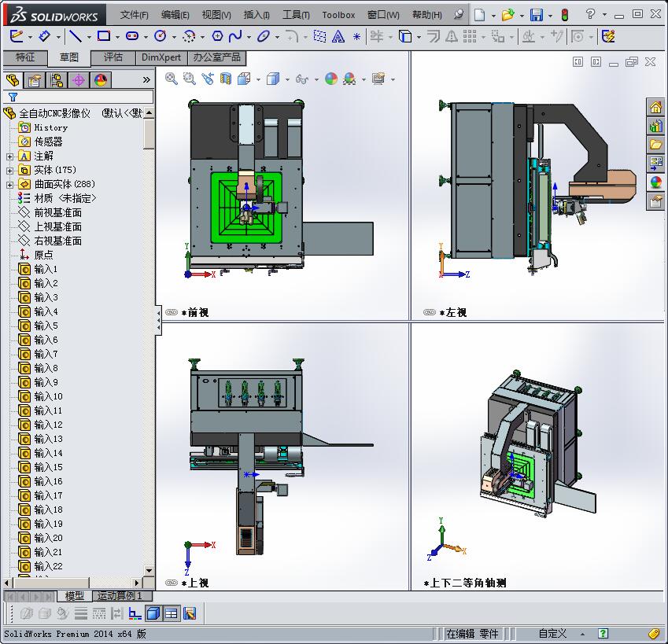The image size is (668, 644).
Task: Toggle the table icon in bottom toolbar
Action: pos(172,613)
